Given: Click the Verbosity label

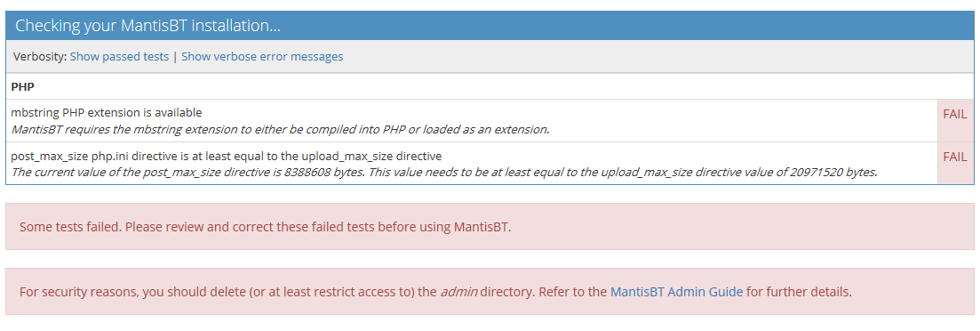Looking at the screenshot, I should (x=40, y=56).
